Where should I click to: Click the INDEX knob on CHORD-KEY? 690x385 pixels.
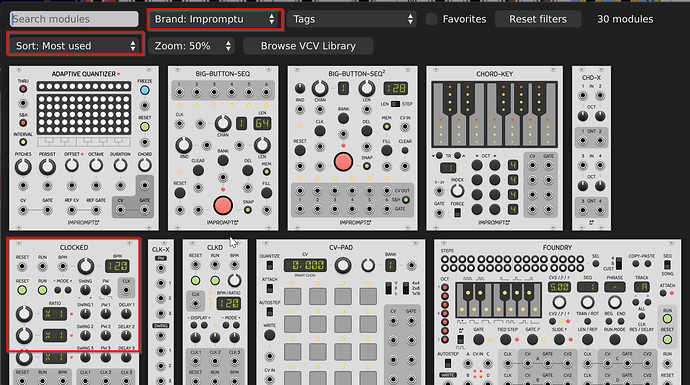click(x=457, y=191)
